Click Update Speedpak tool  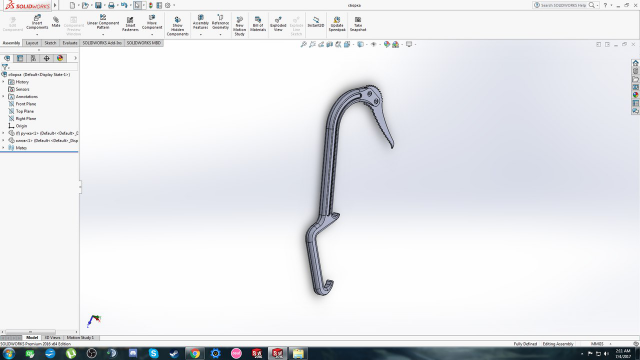[337, 24]
